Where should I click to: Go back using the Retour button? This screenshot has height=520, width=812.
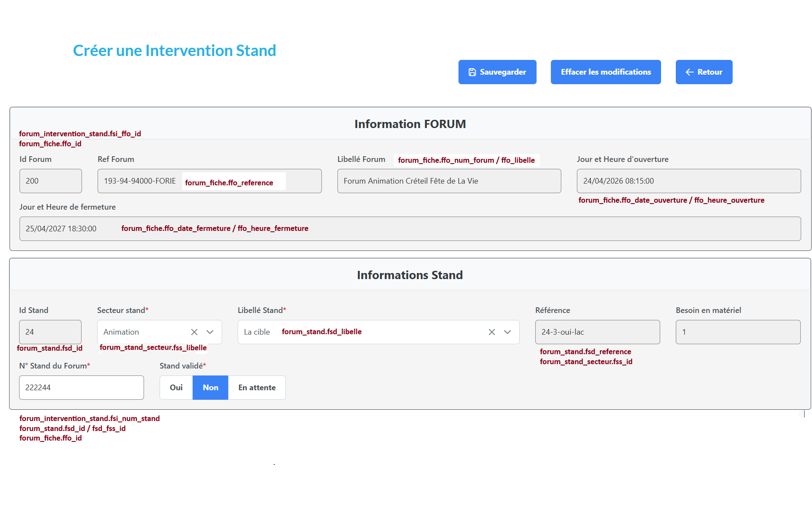pyautogui.click(x=704, y=72)
